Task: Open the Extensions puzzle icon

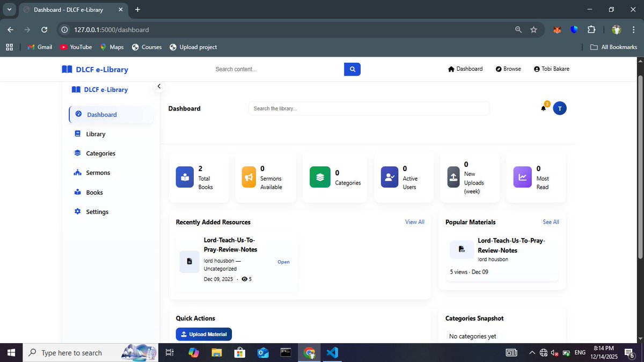Action: click(591, 30)
